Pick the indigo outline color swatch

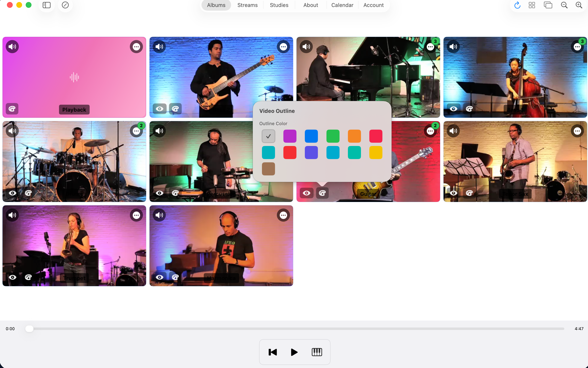point(311,152)
